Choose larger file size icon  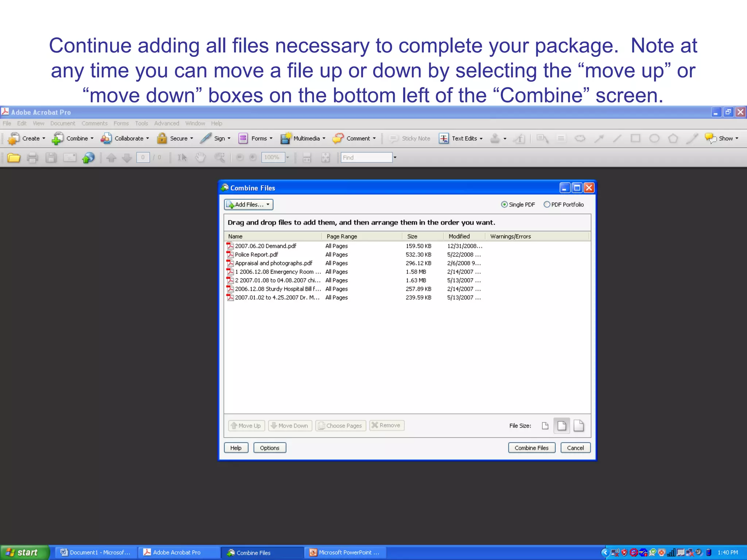579,425
